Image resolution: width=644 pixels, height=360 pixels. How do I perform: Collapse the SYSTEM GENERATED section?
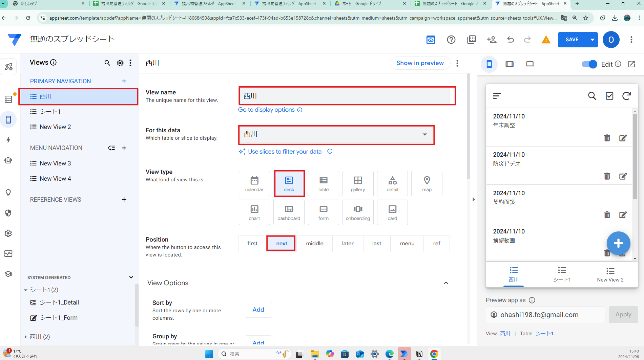pyautogui.click(x=131, y=277)
